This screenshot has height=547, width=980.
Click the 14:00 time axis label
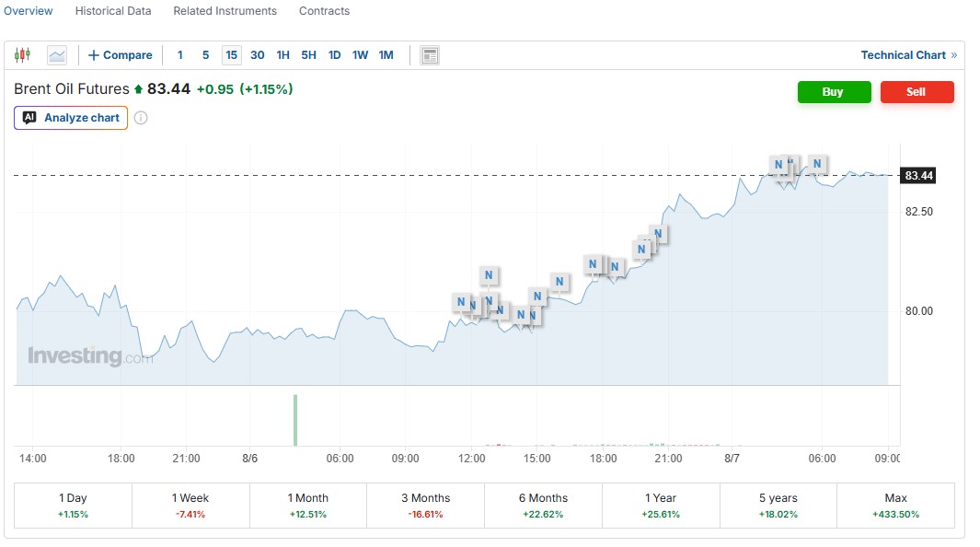coord(32,459)
